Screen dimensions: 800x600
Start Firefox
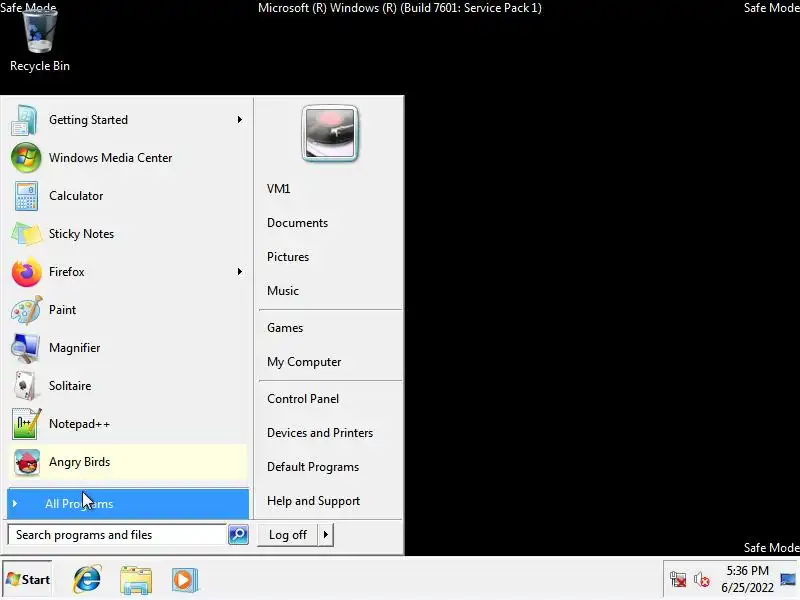coord(128,272)
